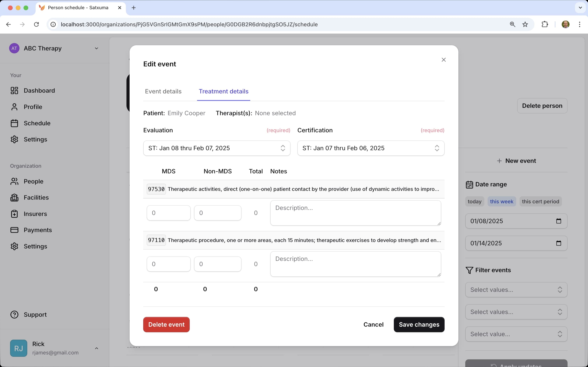Open the Chrome tab search dropdown
Image resolution: width=588 pixels, height=367 pixels.
tap(580, 8)
